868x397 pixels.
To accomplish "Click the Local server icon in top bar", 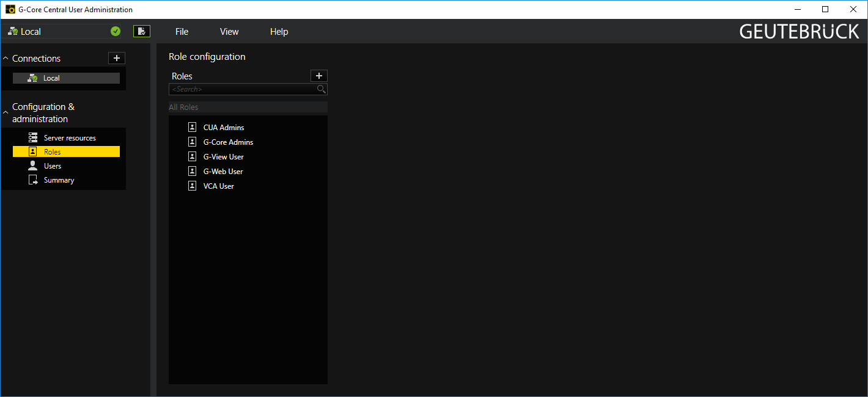I will pyautogui.click(x=13, y=31).
